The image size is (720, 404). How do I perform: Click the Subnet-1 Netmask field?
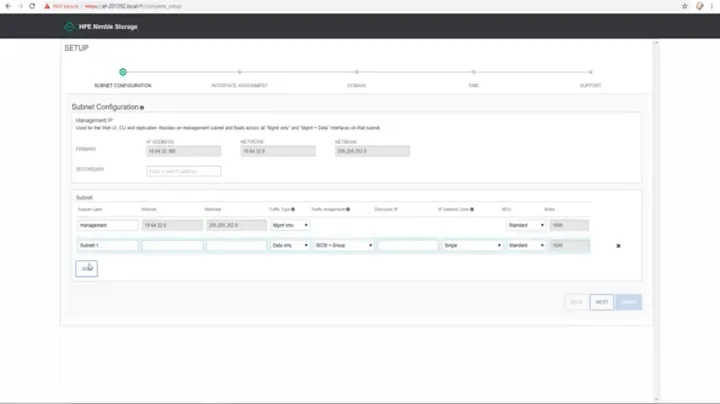pyautogui.click(x=236, y=245)
